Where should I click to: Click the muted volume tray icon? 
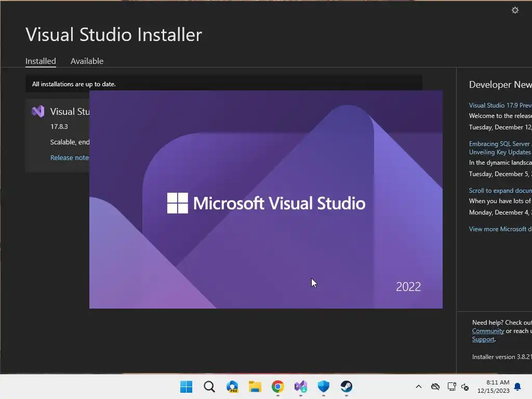click(465, 387)
